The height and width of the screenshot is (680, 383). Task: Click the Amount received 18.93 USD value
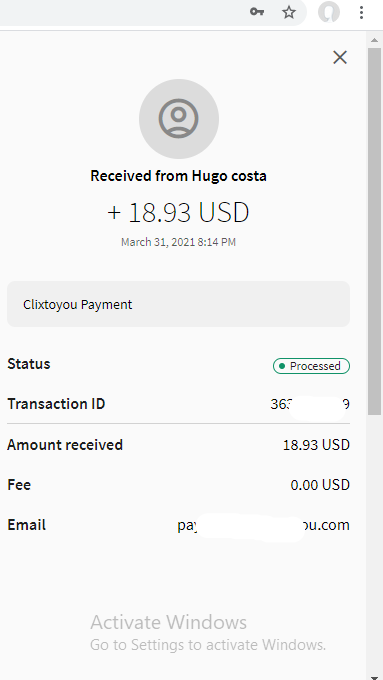316,445
